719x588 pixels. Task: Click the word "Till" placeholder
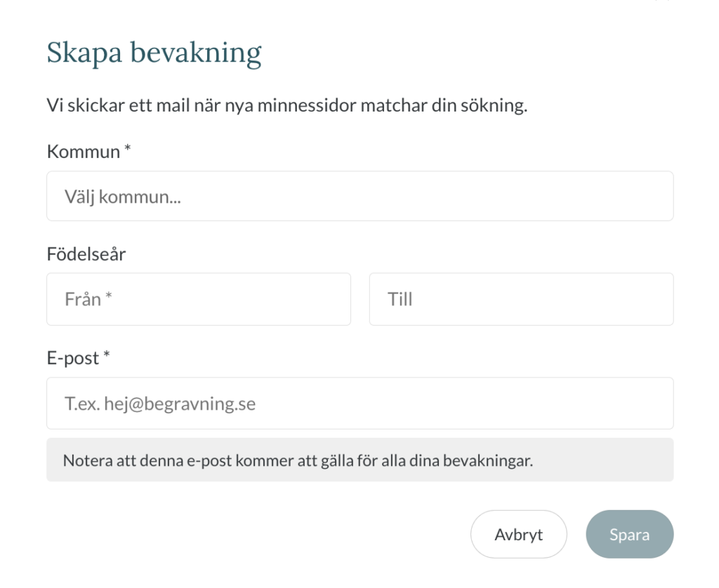tap(400, 300)
